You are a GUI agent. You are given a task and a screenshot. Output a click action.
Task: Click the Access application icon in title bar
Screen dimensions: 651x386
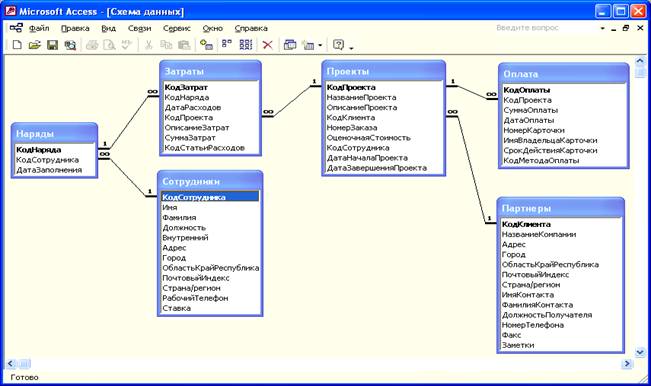pos(10,11)
